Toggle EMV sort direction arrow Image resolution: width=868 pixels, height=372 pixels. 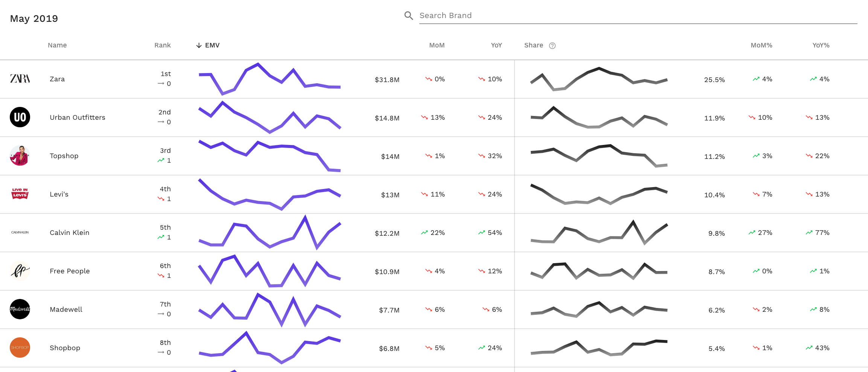[199, 45]
